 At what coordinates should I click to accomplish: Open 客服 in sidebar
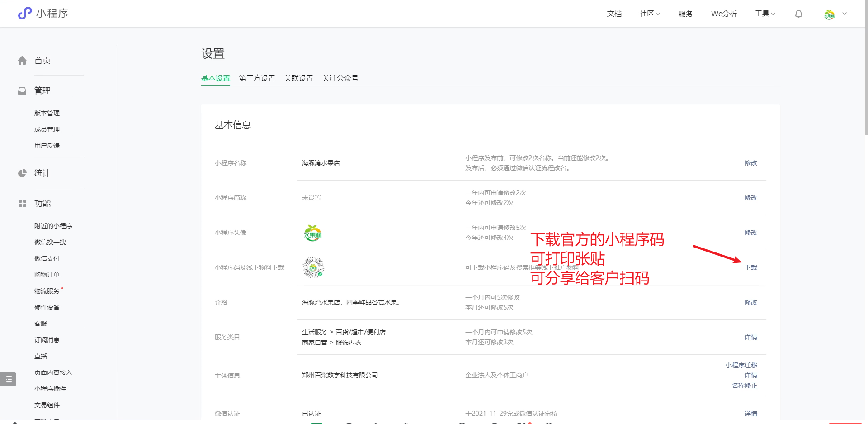[x=41, y=324]
